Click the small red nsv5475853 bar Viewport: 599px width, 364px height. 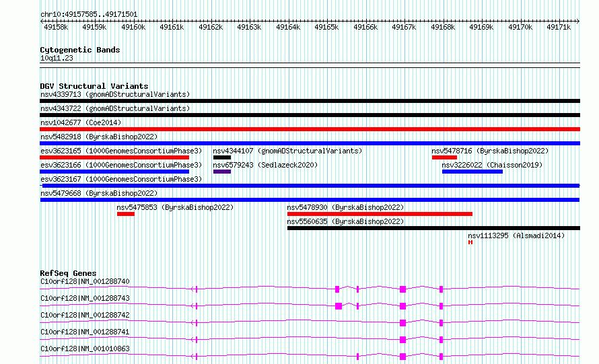tap(126, 214)
